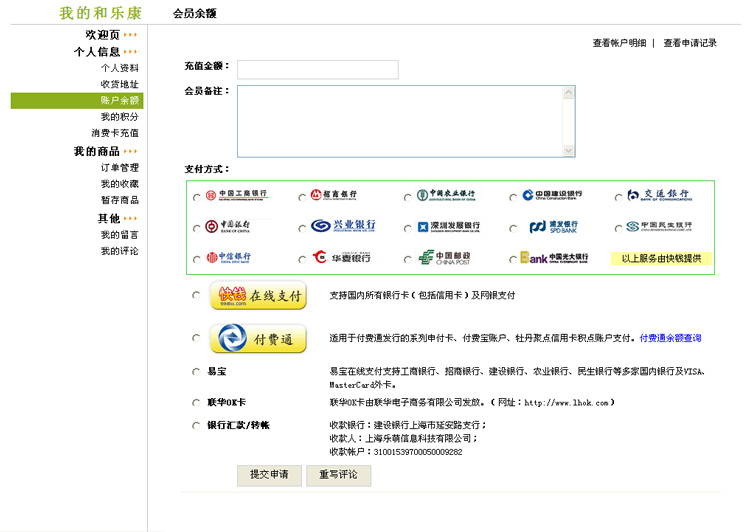This screenshot has width=750, height=532.
Task: Click the 会员备注 scrollbar down arrow
Action: click(x=568, y=151)
